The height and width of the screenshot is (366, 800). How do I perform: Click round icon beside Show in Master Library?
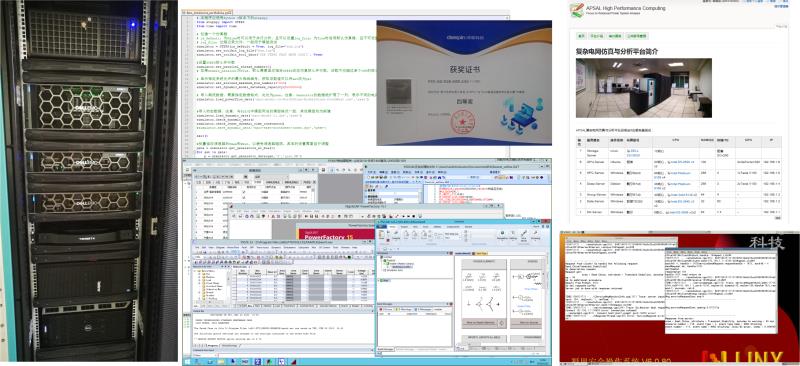pyautogui.click(x=502, y=323)
